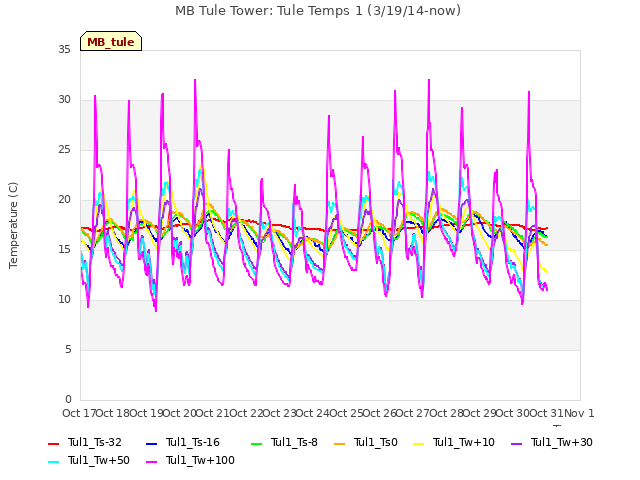This screenshot has height=480, width=640.
Task: Click the orange Tul1_Ts0 color swatch
Action: click(x=339, y=443)
